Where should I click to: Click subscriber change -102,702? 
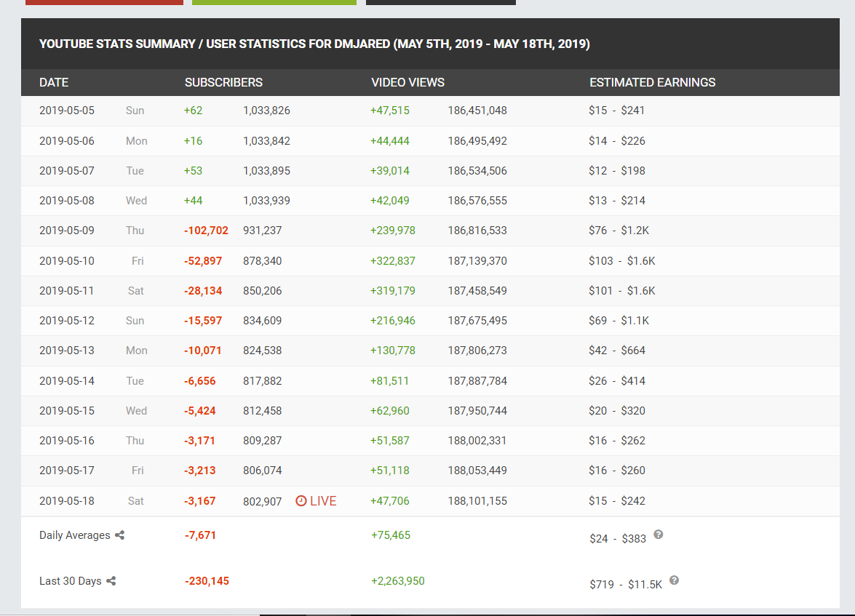(206, 231)
